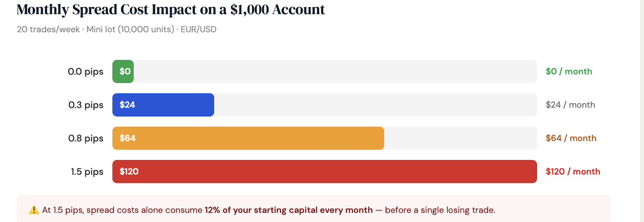Click the orange $64 bar
This screenshot has height=222, width=644.
248,138
